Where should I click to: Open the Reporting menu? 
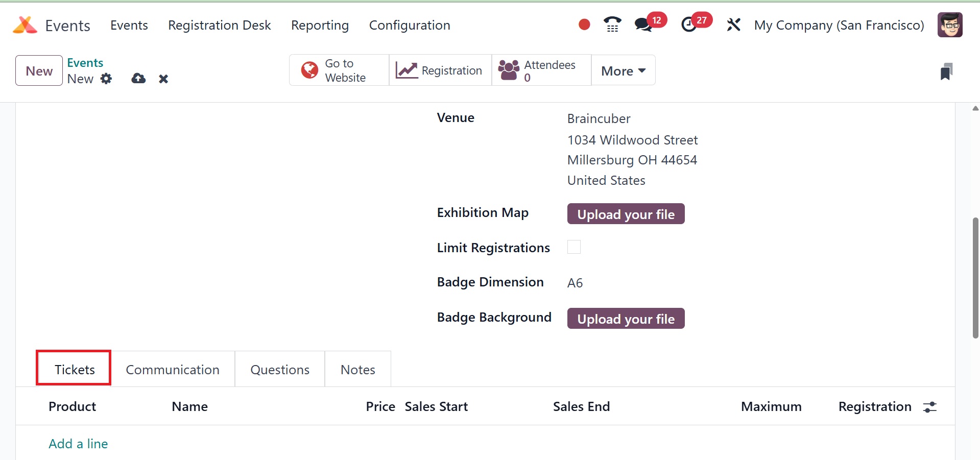coord(320,25)
